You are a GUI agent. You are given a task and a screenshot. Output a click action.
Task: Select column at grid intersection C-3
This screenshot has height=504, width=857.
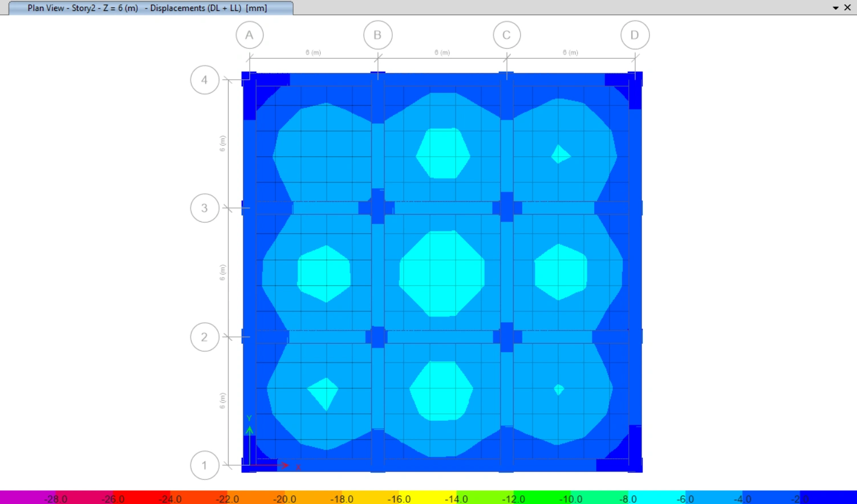[506, 208]
